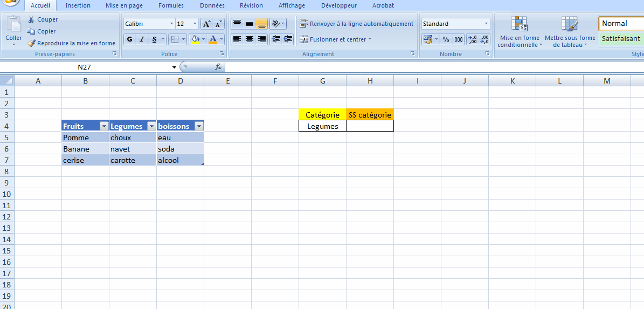Select the empty cell under SS catégorie
644x309 pixels.
(x=370, y=126)
